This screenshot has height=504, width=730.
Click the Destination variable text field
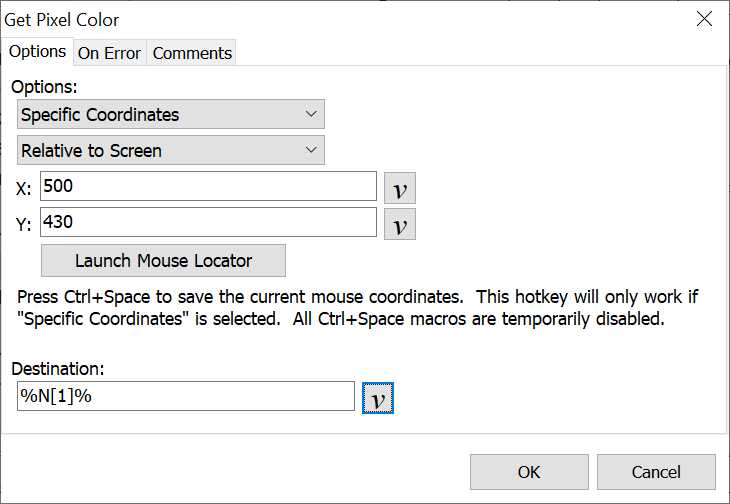(x=186, y=396)
